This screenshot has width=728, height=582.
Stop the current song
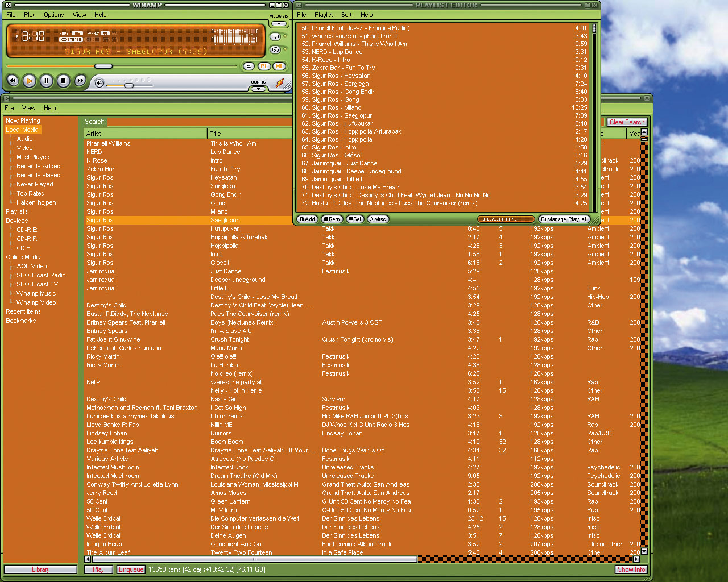click(x=64, y=81)
